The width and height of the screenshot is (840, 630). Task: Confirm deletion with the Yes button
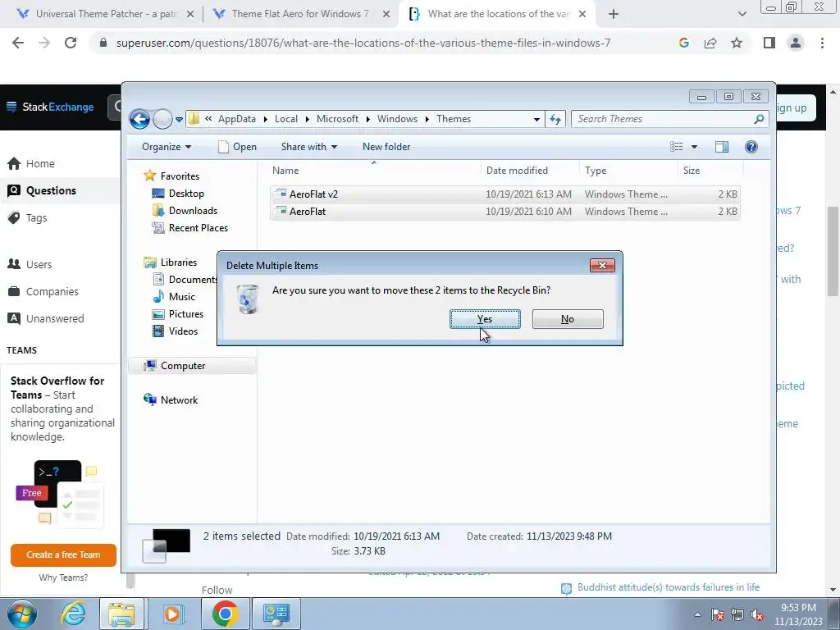click(x=485, y=319)
